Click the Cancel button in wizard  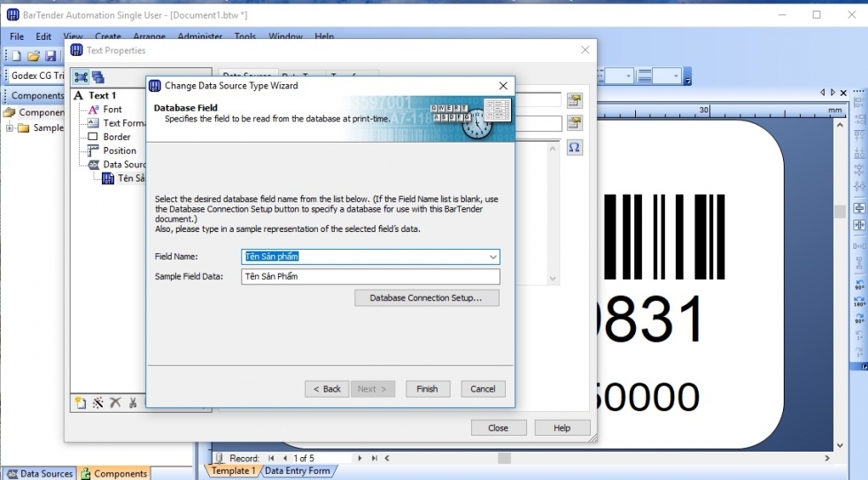point(483,389)
